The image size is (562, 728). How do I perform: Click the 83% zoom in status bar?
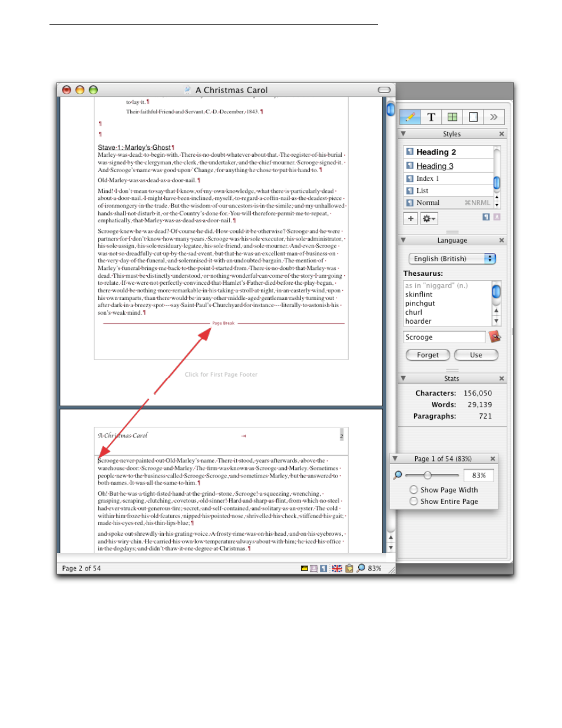[x=375, y=568]
